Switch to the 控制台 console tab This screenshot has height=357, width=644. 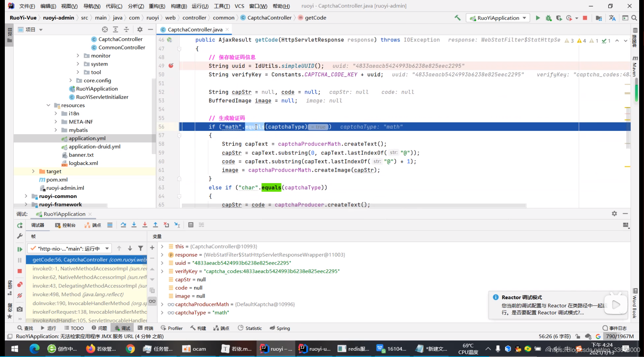coord(65,225)
